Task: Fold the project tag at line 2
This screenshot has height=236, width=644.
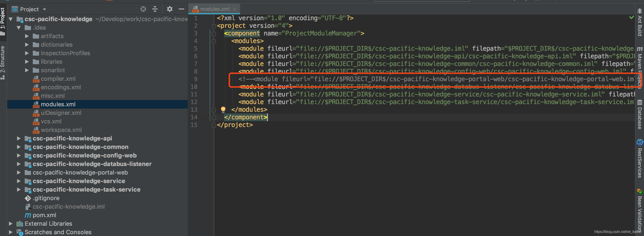Action: click(x=214, y=26)
